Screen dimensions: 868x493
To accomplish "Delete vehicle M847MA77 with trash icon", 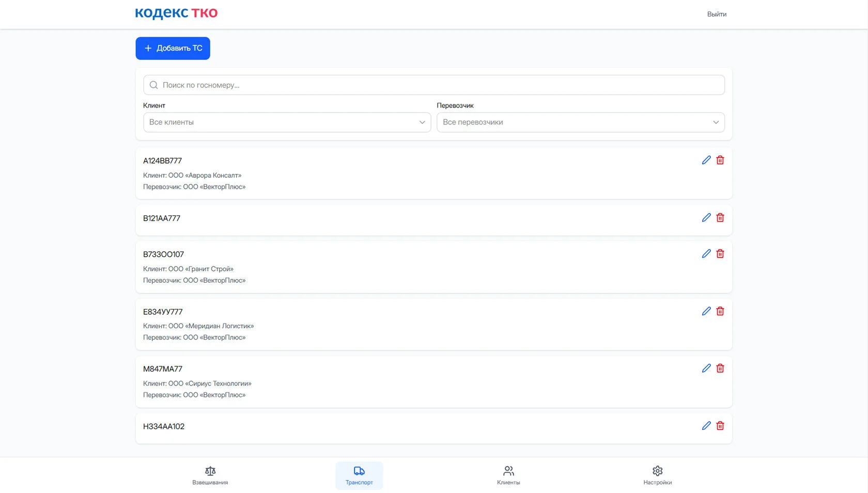I will 720,368.
